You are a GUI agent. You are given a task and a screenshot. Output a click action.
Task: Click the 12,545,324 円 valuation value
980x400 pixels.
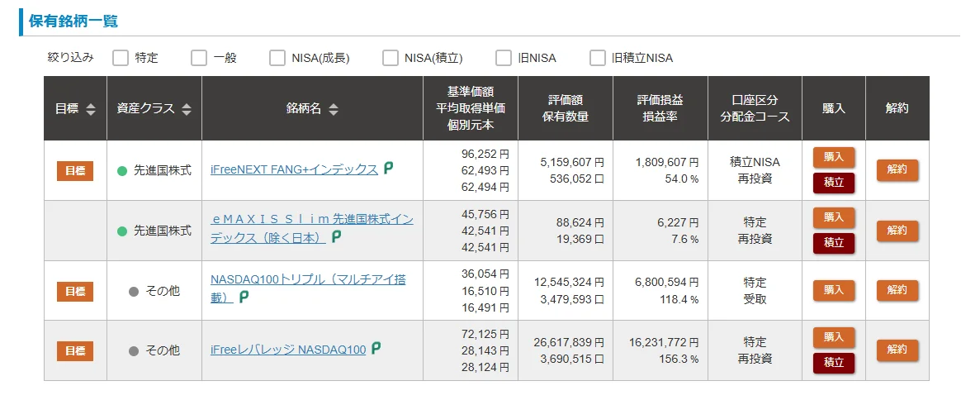(x=569, y=283)
